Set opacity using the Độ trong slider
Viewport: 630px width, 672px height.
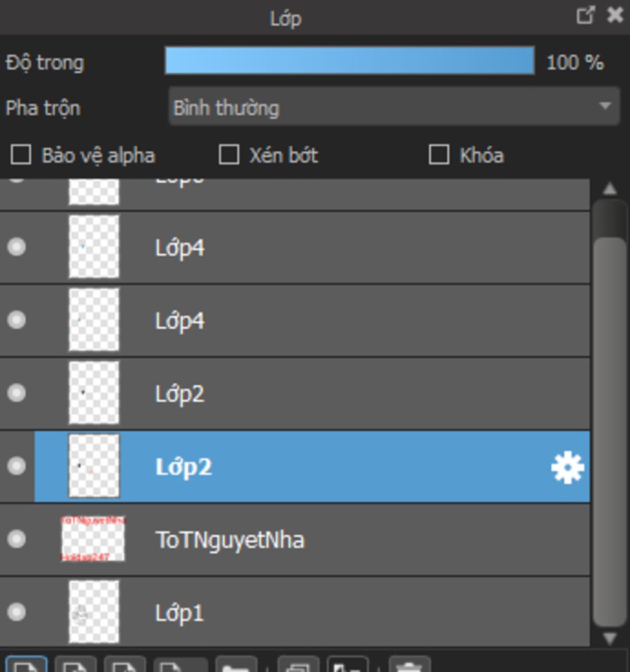tap(349, 60)
